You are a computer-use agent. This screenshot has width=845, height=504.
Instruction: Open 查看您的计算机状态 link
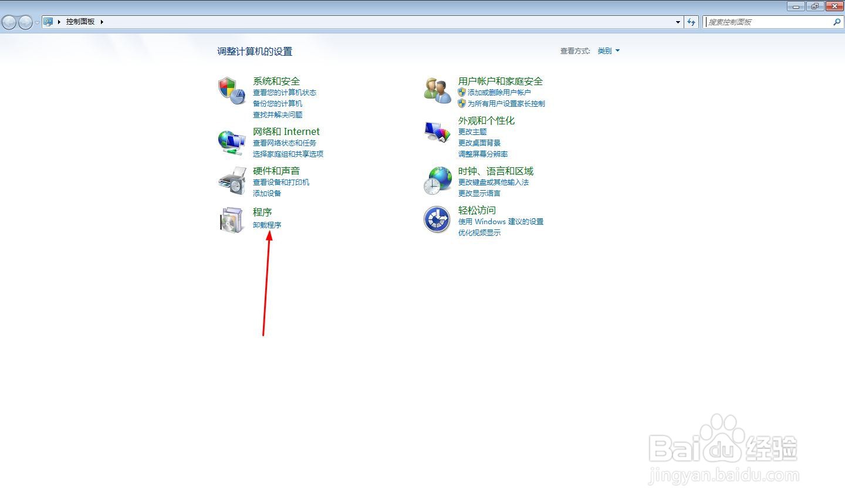coord(285,93)
